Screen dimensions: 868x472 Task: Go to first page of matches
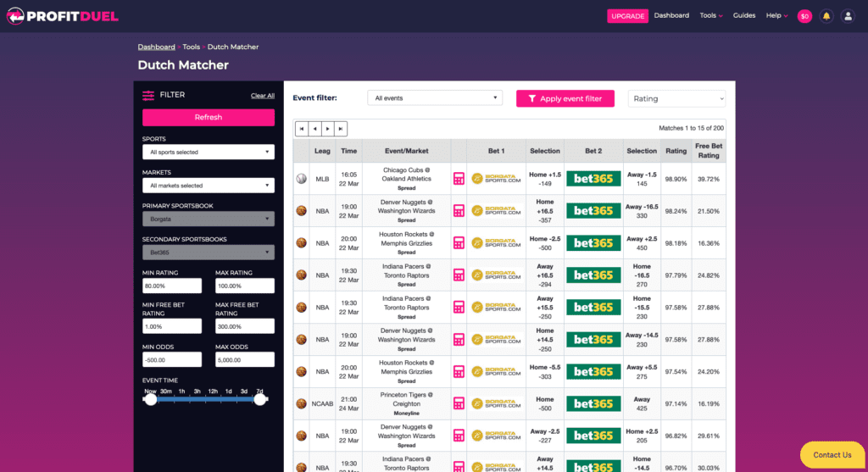pyautogui.click(x=302, y=128)
